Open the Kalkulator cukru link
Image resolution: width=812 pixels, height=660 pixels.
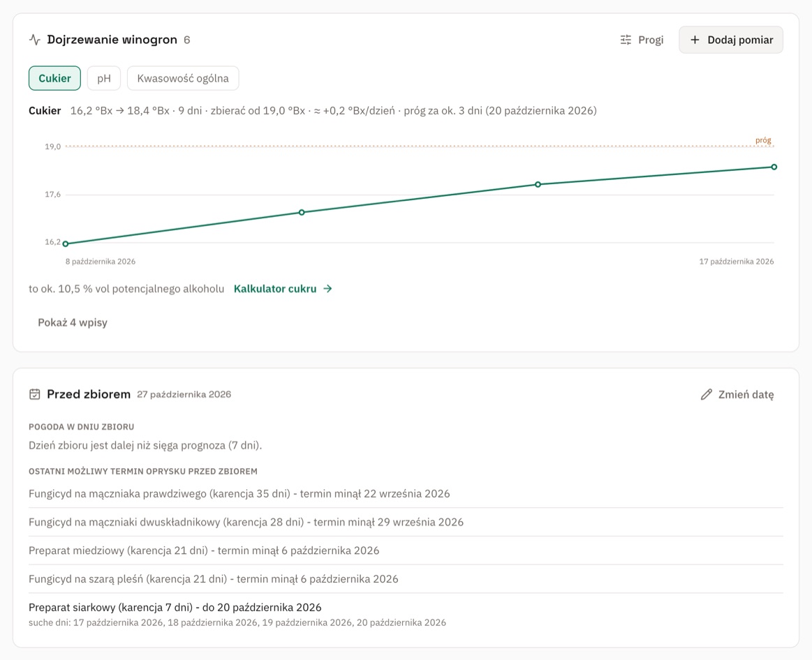pos(283,289)
